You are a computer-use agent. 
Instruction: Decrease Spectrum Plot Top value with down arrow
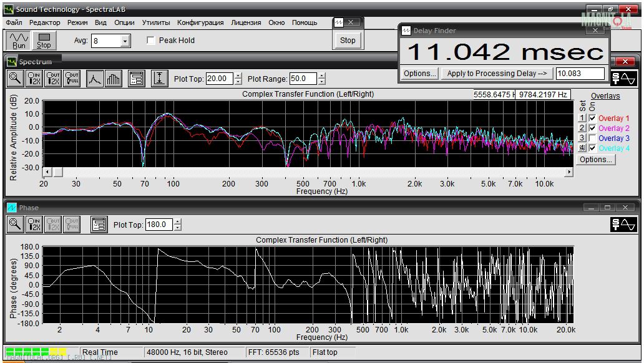coord(238,81)
